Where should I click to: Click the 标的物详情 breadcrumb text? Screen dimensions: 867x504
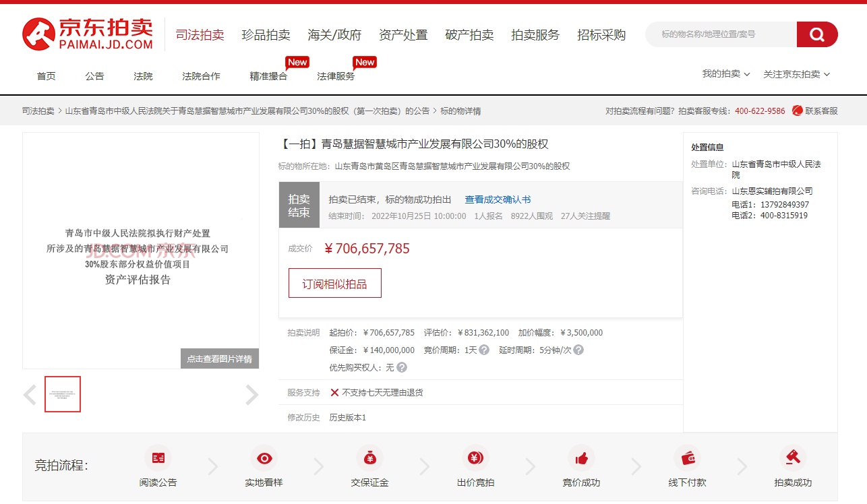point(460,111)
